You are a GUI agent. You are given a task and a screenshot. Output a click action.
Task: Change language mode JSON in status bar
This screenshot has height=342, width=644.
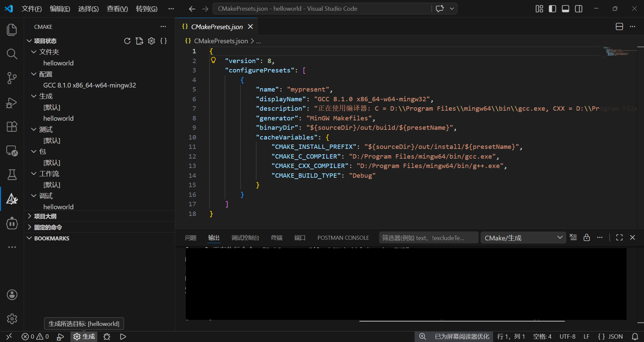(x=611, y=337)
